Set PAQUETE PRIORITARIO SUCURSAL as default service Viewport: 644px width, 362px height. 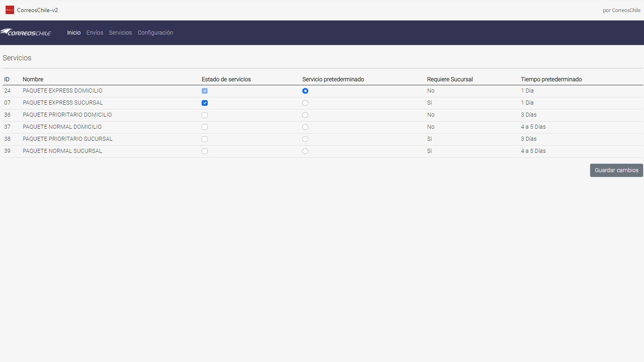(x=305, y=139)
